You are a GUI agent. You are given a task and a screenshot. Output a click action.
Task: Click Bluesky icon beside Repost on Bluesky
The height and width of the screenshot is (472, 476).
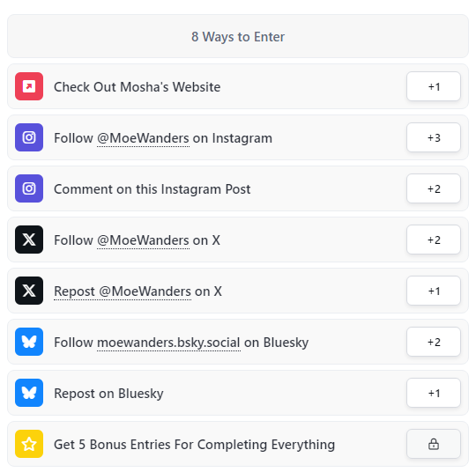click(x=29, y=393)
